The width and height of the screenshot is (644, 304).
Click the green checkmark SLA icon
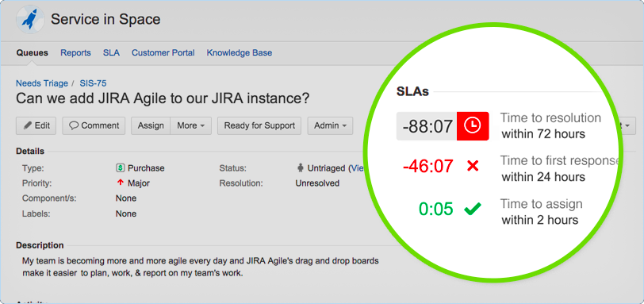(473, 209)
